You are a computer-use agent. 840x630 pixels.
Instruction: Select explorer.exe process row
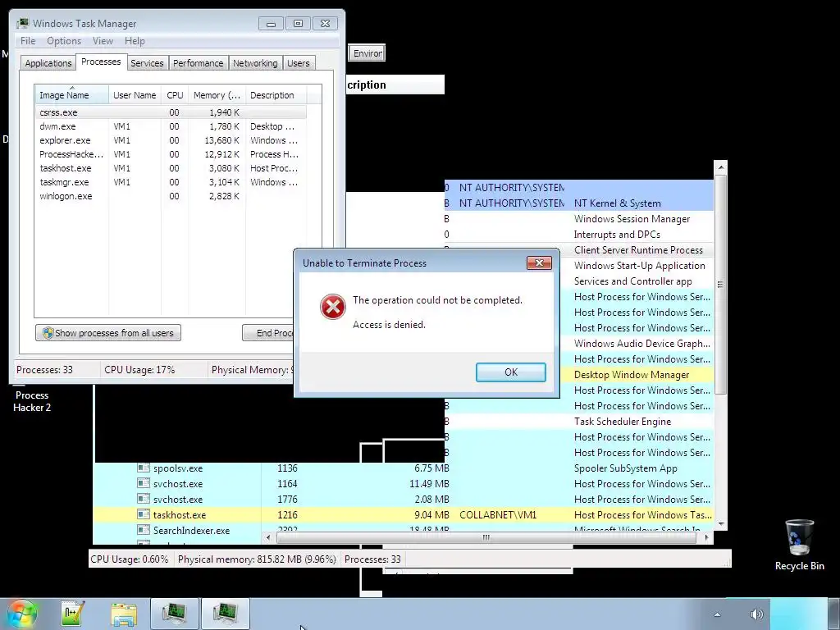171,140
